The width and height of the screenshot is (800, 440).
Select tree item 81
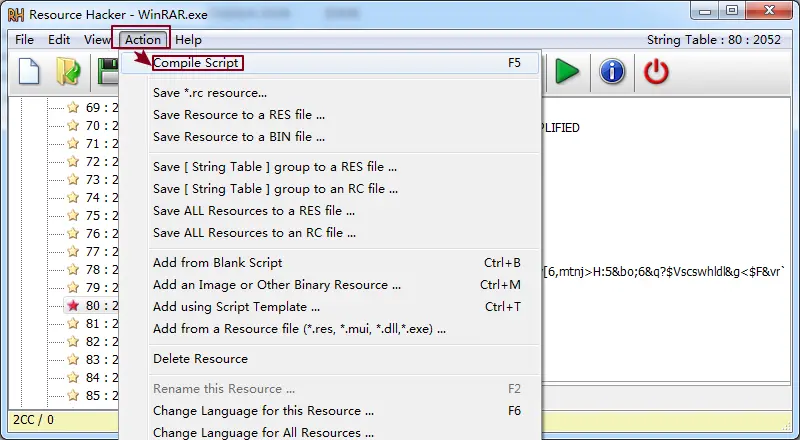(101, 324)
